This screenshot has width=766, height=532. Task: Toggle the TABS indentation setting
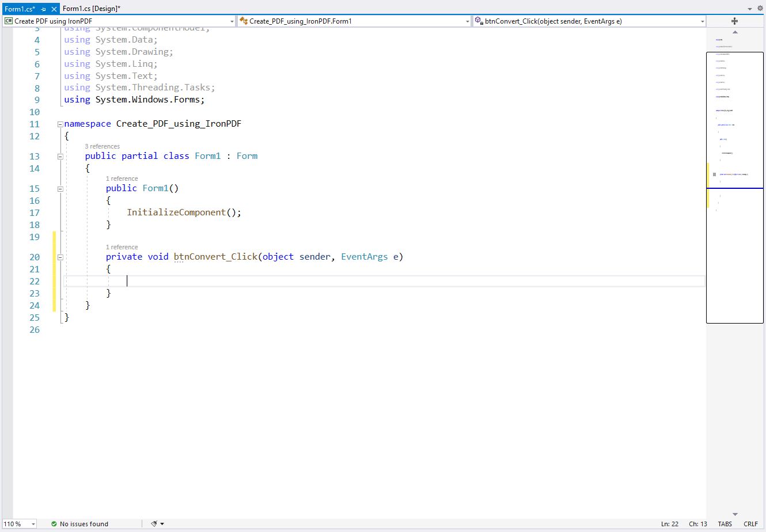(x=725, y=524)
